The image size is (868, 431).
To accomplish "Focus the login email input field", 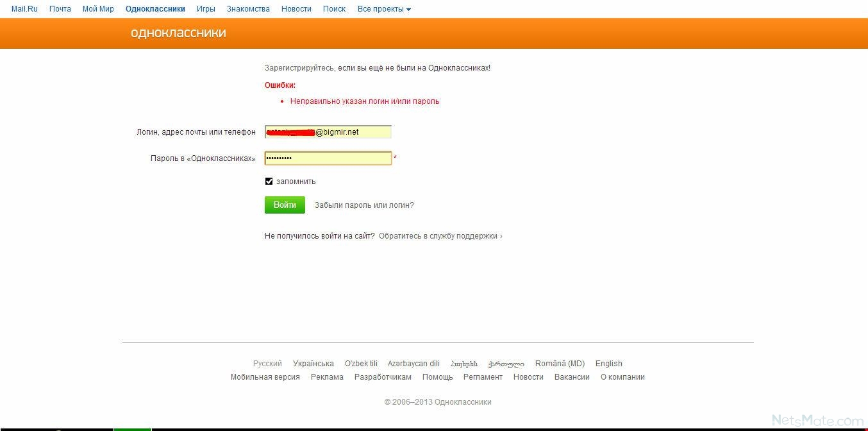I will click(x=328, y=132).
